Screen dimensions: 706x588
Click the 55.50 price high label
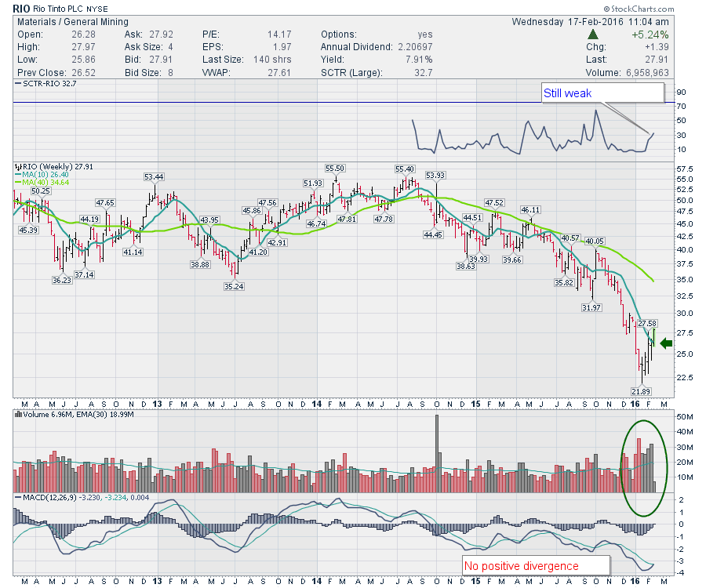334,169
